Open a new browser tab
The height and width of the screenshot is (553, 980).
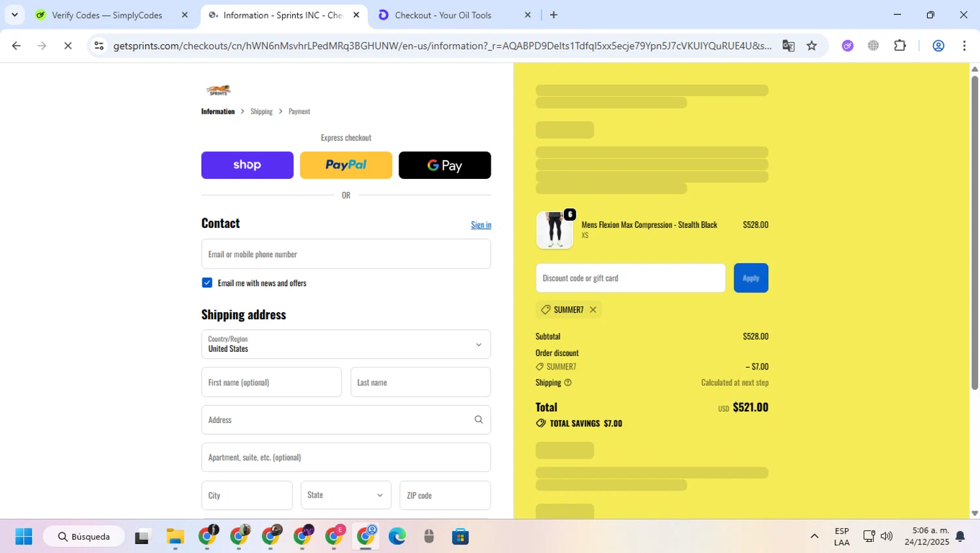coord(554,15)
